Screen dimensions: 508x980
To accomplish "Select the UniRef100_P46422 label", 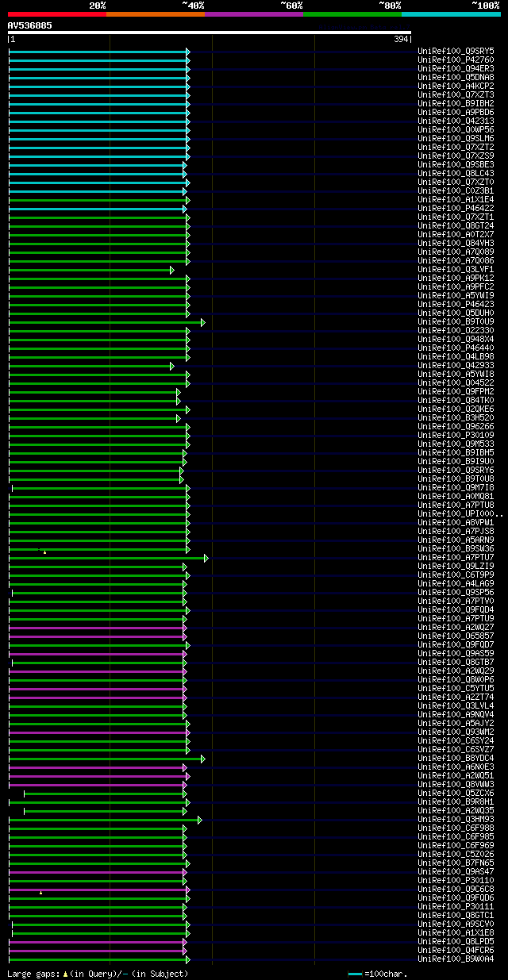I will point(456,209).
